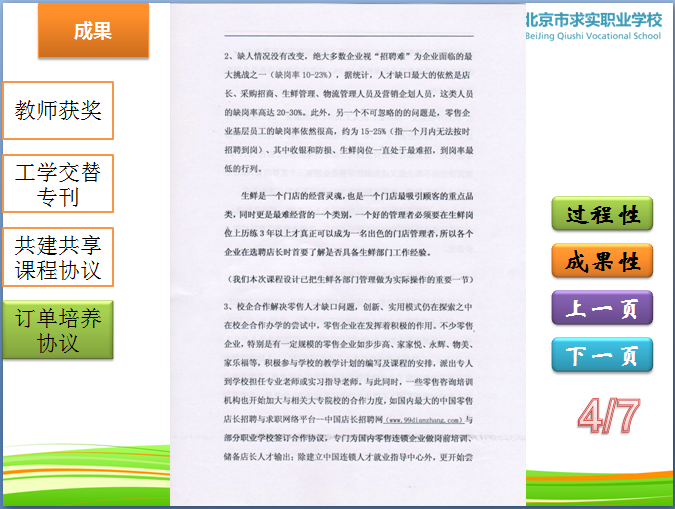Viewport: 675px width, 509px height.
Task: Open 共建共享课程协议 section
Action: (x=58, y=257)
